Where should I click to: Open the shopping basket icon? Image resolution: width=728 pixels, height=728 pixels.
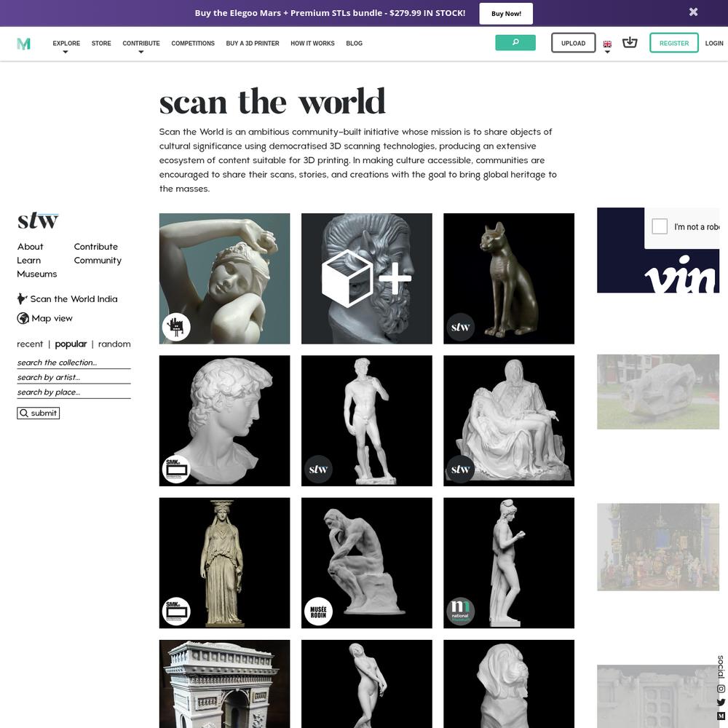[630, 42]
